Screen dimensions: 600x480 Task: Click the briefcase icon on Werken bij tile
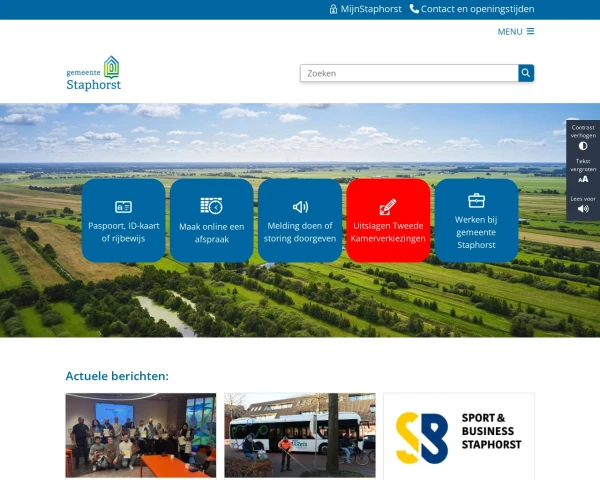point(476,201)
